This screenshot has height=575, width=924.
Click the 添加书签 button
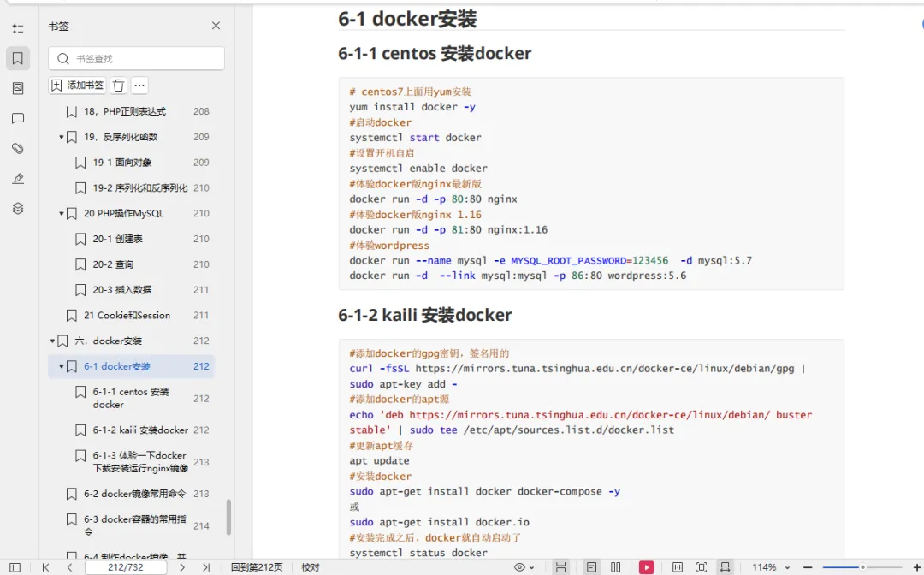[x=77, y=86]
